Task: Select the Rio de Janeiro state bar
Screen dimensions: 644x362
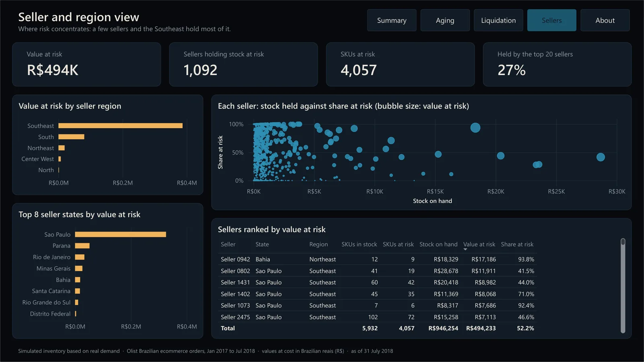Action: coord(80,257)
